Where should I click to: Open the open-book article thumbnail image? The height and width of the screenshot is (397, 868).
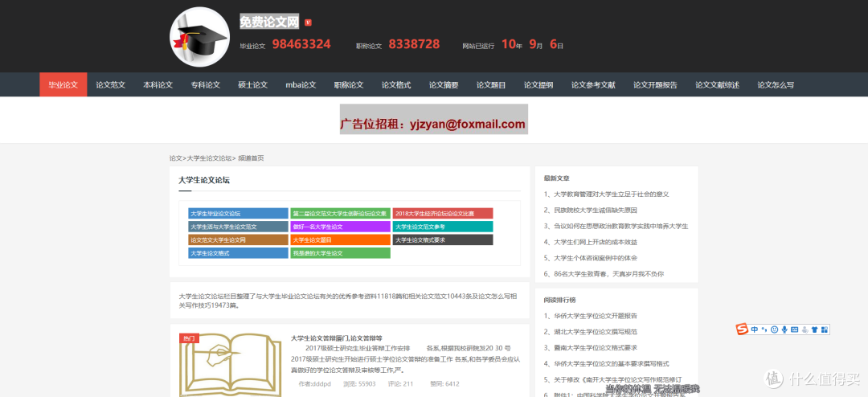point(231,365)
